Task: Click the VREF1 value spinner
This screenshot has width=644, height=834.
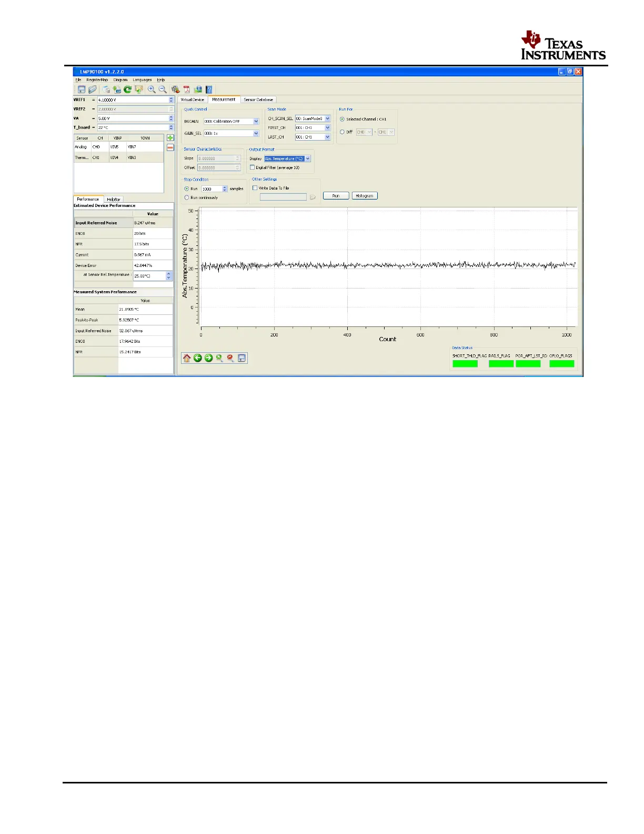Action: pyautogui.click(x=171, y=100)
